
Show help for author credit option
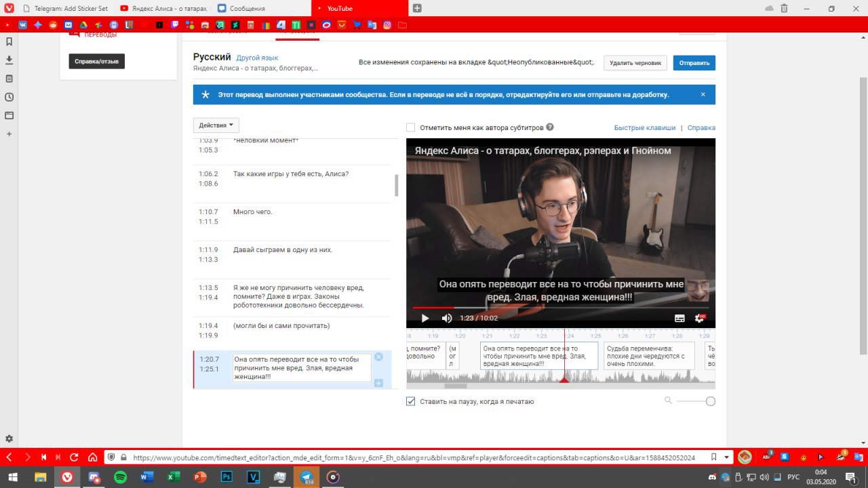550,127
